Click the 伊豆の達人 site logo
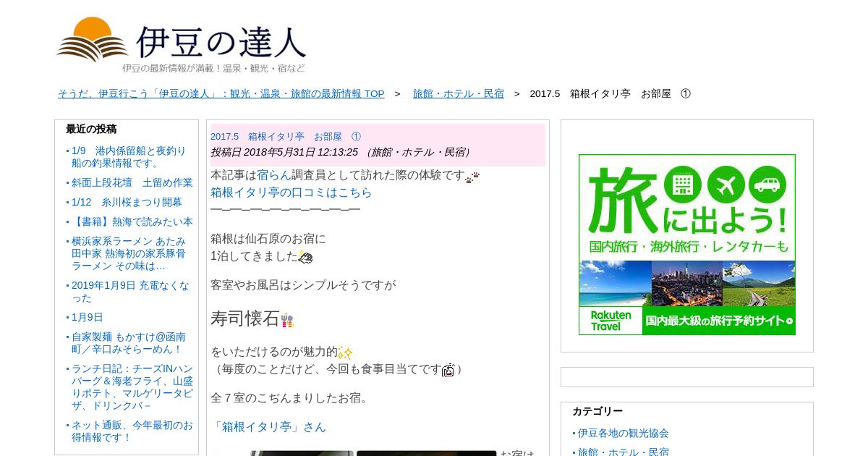 point(181,45)
